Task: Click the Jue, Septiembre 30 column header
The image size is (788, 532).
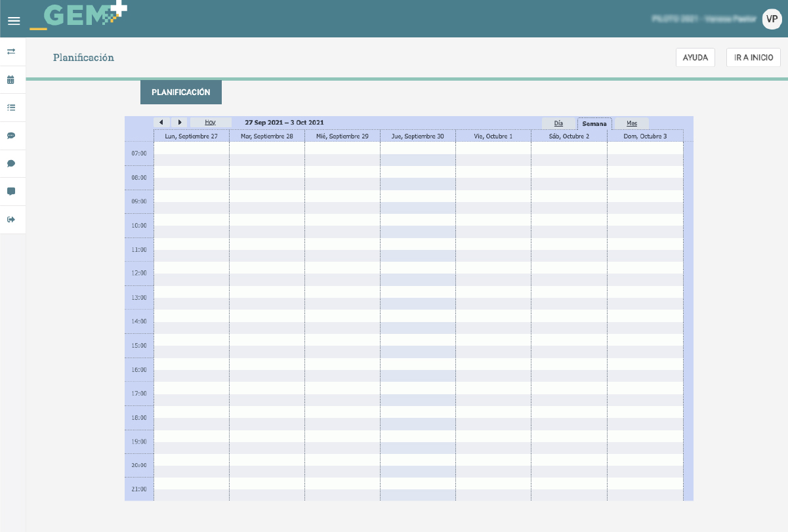Action: pyautogui.click(x=417, y=136)
